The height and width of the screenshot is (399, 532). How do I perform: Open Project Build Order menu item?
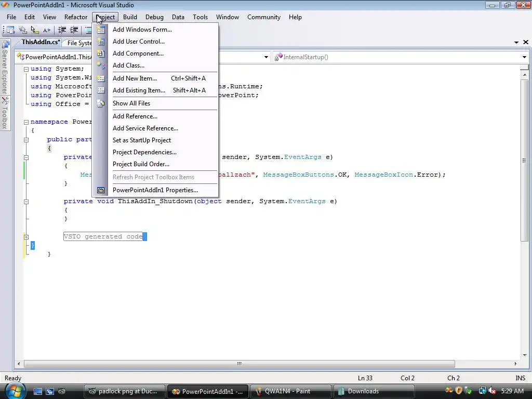click(x=155, y=164)
